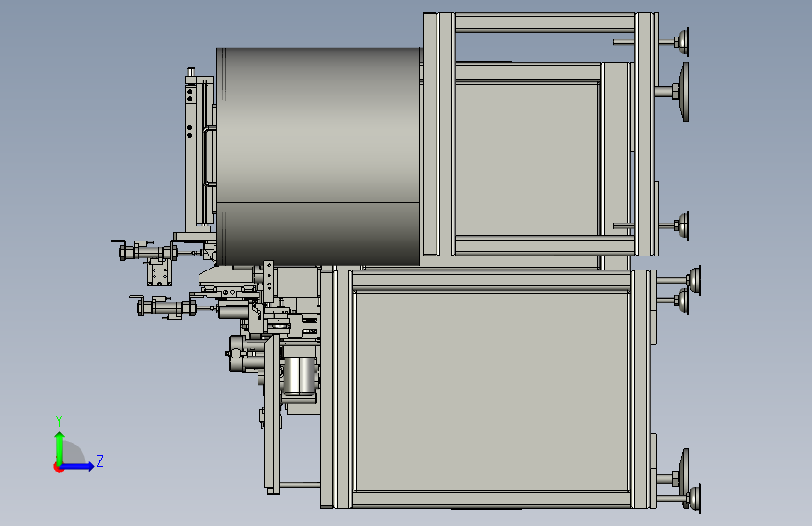Select the large lower cabinet side panel

[492, 392]
